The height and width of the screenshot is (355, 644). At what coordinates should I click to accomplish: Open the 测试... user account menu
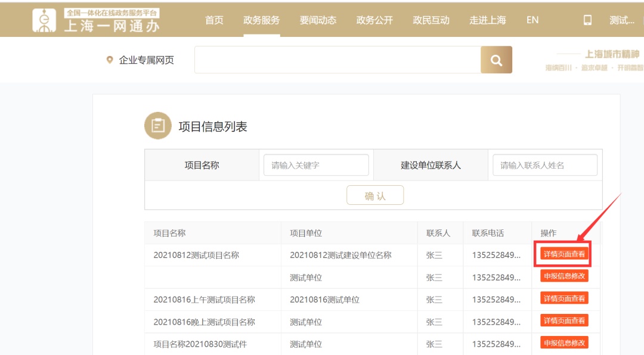pos(621,20)
